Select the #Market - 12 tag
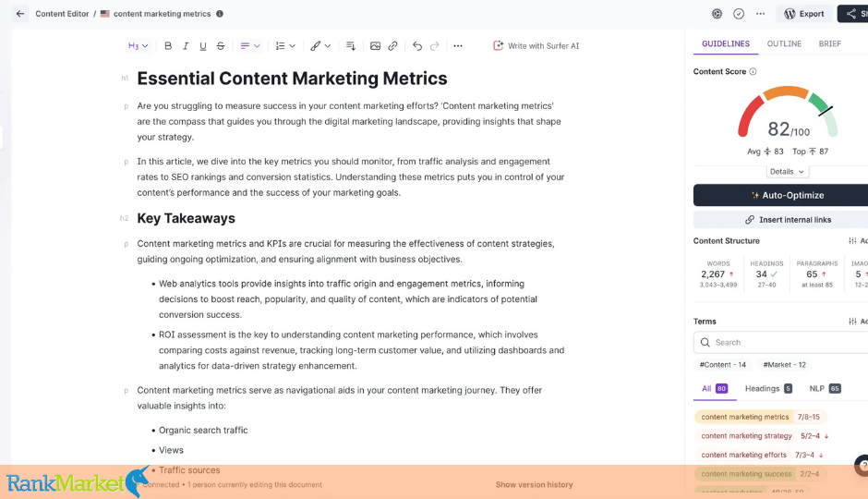868x499 pixels. pos(784,364)
